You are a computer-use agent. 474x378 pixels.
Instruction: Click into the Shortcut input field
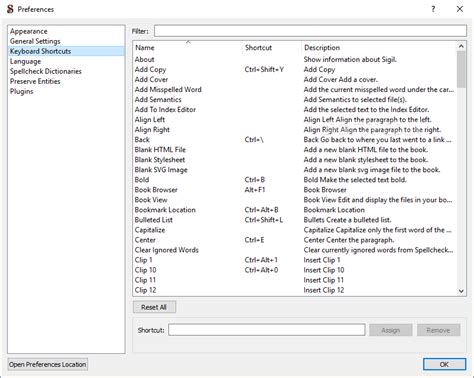tap(267, 330)
